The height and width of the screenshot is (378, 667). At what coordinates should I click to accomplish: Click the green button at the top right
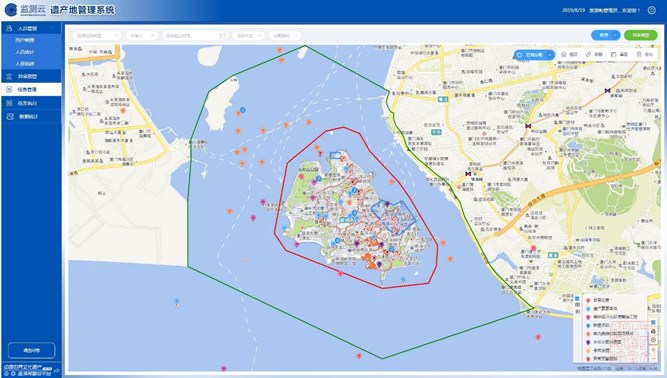[641, 35]
